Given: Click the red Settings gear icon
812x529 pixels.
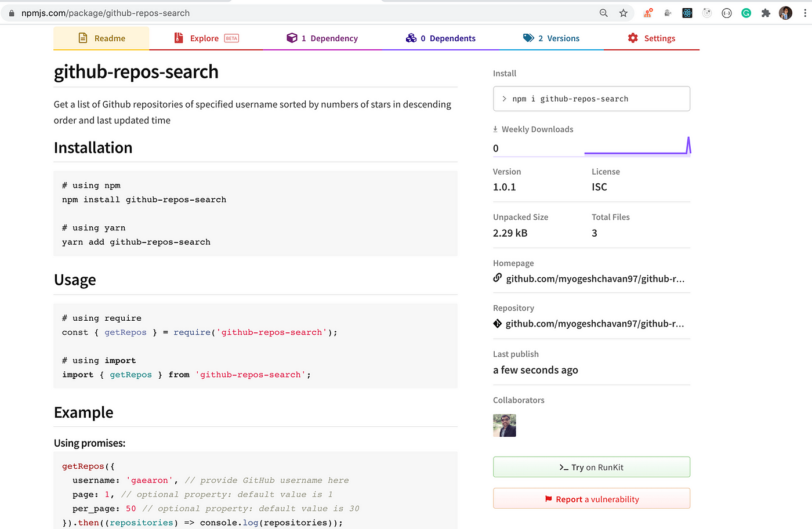Looking at the screenshot, I should pyautogui.click(x=633, y=38).
